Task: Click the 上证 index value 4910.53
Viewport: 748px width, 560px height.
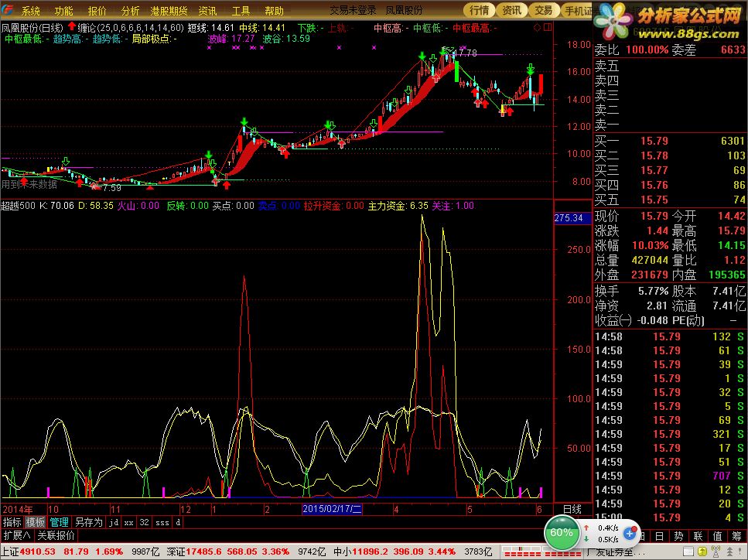Action: (37, 552)
